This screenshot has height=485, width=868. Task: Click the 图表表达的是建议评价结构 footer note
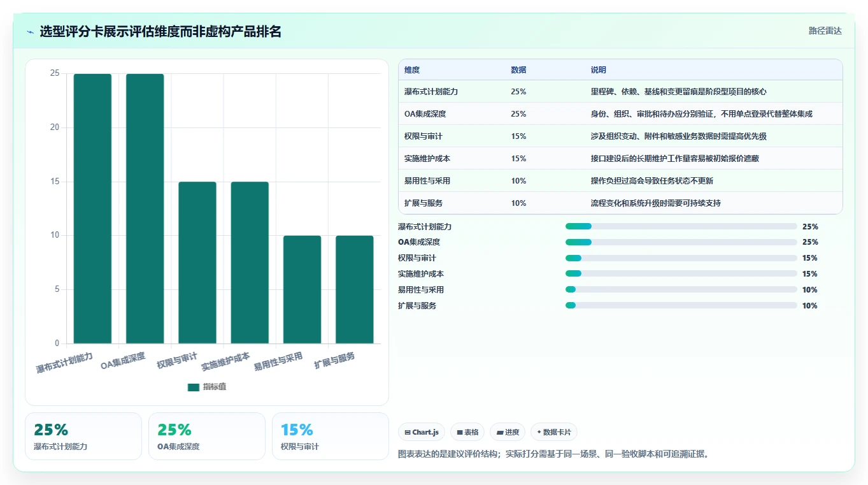pos(553,454)
